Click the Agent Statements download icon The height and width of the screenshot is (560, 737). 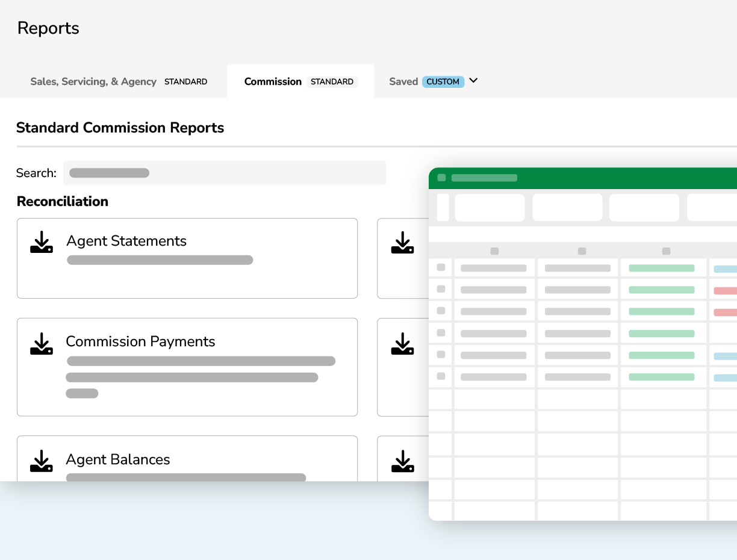click(x=42, y=242)
